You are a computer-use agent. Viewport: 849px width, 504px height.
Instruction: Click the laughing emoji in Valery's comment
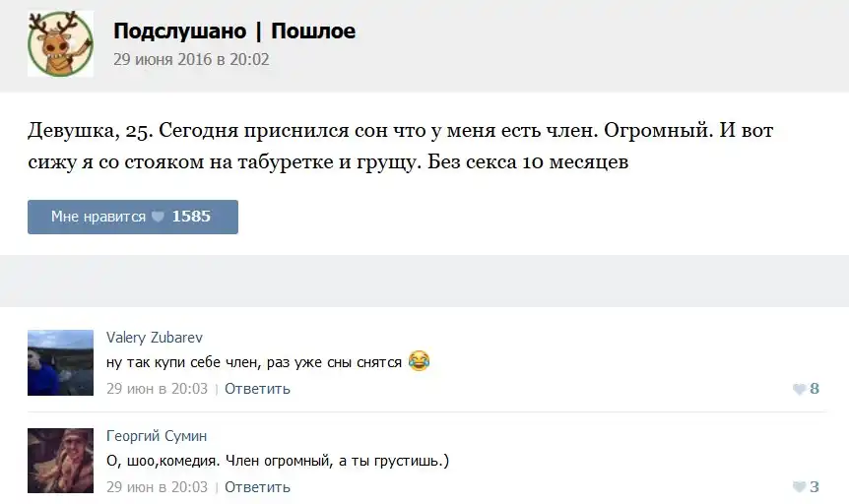[x=420, y=361]
